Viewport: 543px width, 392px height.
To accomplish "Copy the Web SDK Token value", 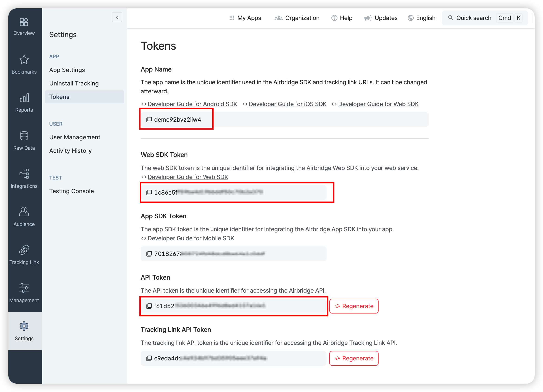I will coord(149,193).
